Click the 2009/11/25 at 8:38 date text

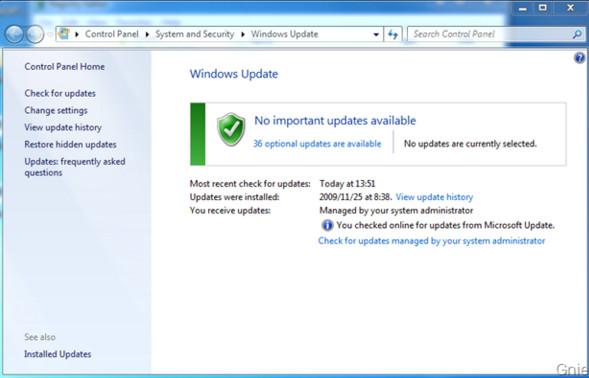pyautogui.click(x=356, y=197)
